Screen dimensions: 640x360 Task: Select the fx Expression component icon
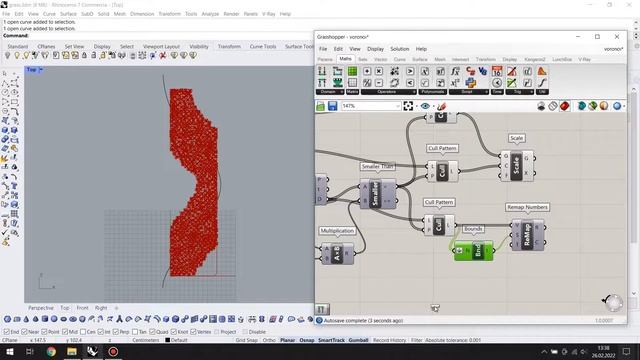click(456, 71)
